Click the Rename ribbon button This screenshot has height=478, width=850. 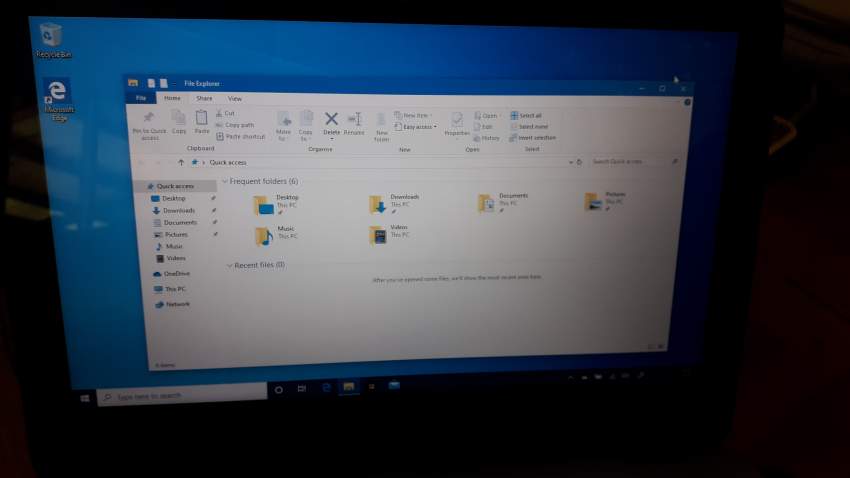355,123
